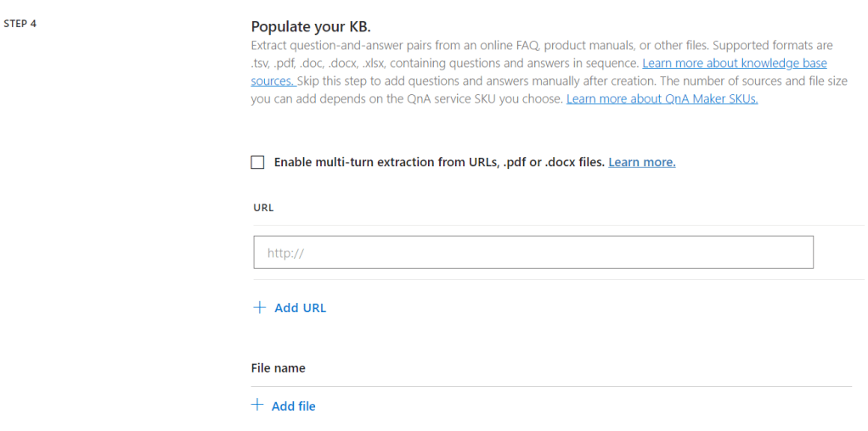The width and height of the screenshot is (868, 431).
Task: Open Learn more about knowledge base sources link
Action: click(x=734, y=64)
